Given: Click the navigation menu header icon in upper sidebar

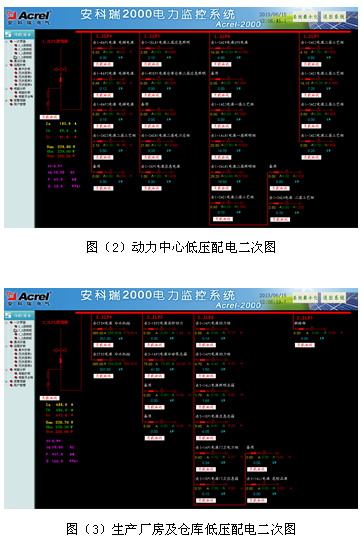Looking at the screenshot, I should pyautogui.click(x=9, y=34).
